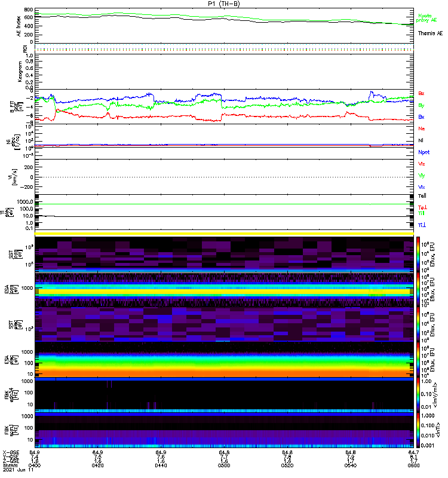Click the 0600 time tick label
448x478 pixels.
pyautogui.click(x=413, y=465)
